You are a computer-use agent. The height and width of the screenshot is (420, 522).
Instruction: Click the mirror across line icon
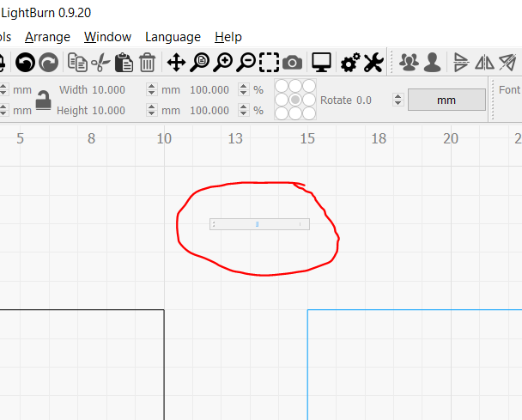[x=507, y=63]
